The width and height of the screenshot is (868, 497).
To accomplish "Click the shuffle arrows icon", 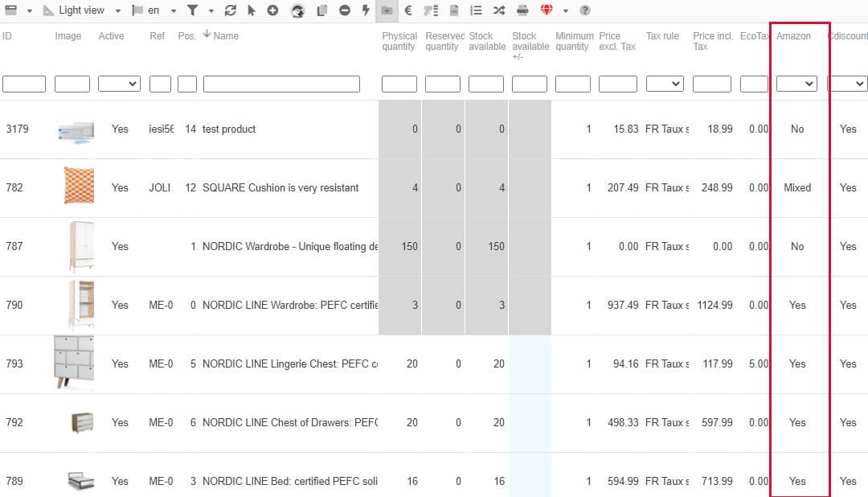I will (499, 10).
